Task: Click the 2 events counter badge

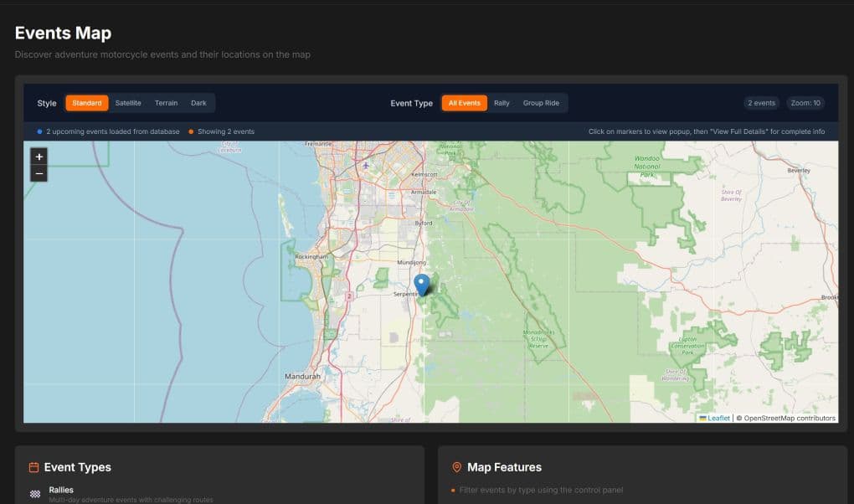Action: point(760,102)
